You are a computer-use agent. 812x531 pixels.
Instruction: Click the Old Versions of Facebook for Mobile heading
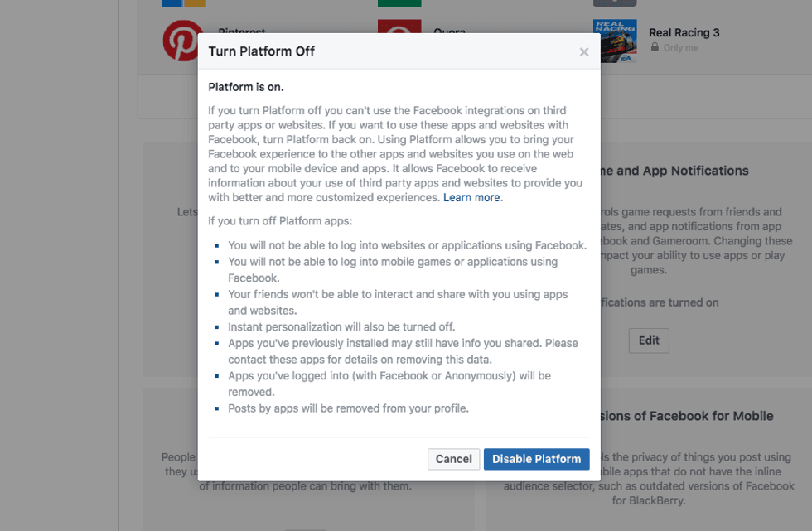coord(684,416)
